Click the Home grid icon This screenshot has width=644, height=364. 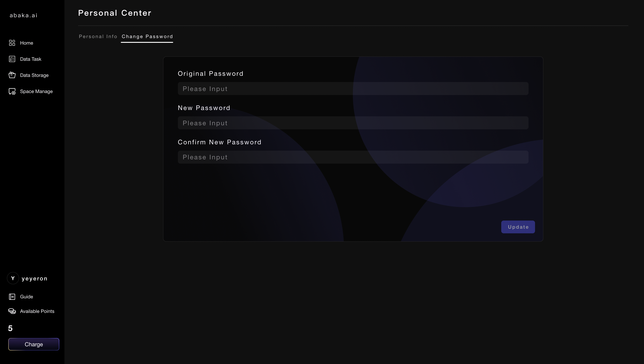coord(12,43)
